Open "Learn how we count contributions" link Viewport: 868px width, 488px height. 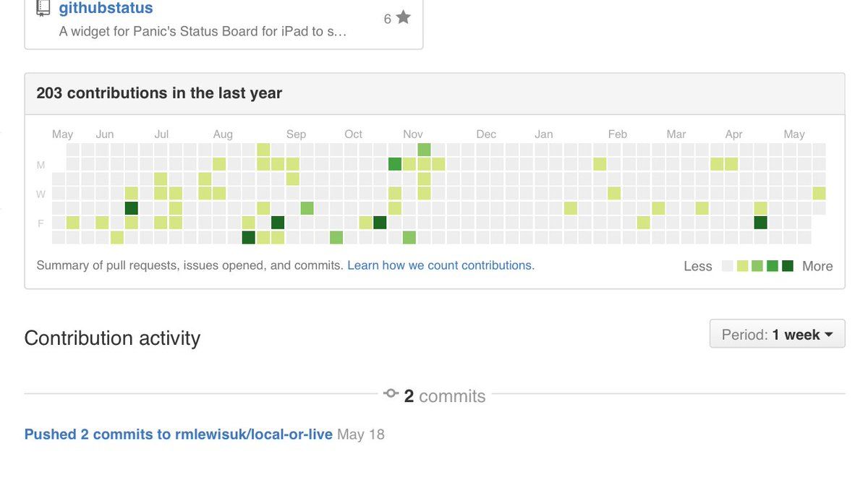pos(439,265)
